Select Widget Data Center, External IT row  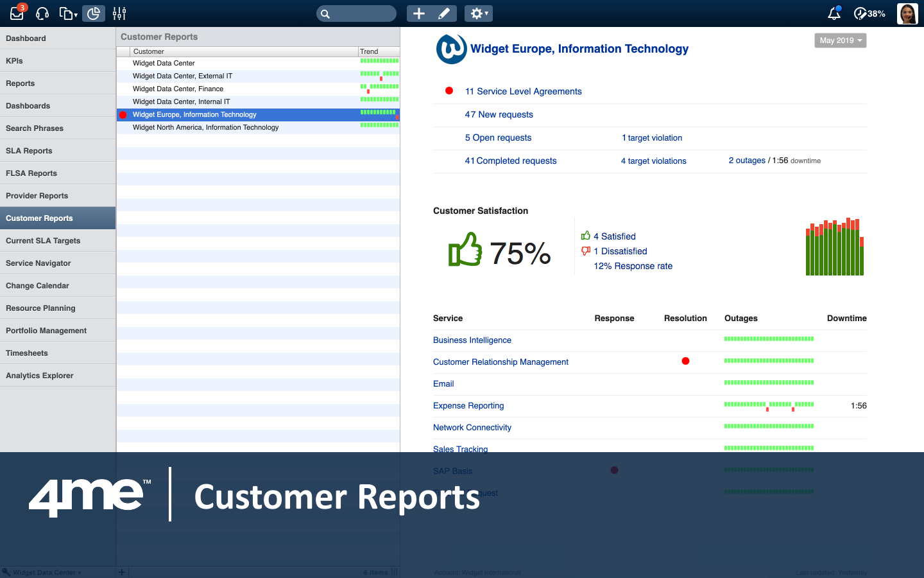(258, 76)
